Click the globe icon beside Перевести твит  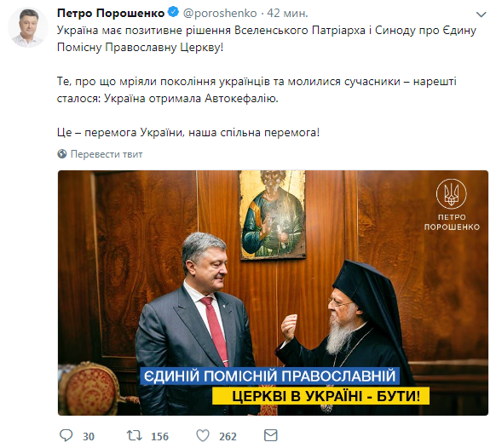62,154
